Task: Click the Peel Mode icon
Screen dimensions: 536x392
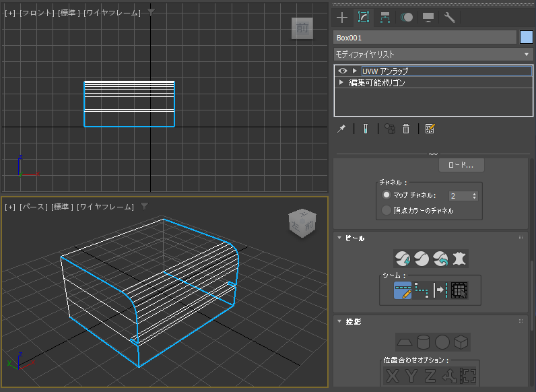Action: pyautogui.click(x=422, y=259)
